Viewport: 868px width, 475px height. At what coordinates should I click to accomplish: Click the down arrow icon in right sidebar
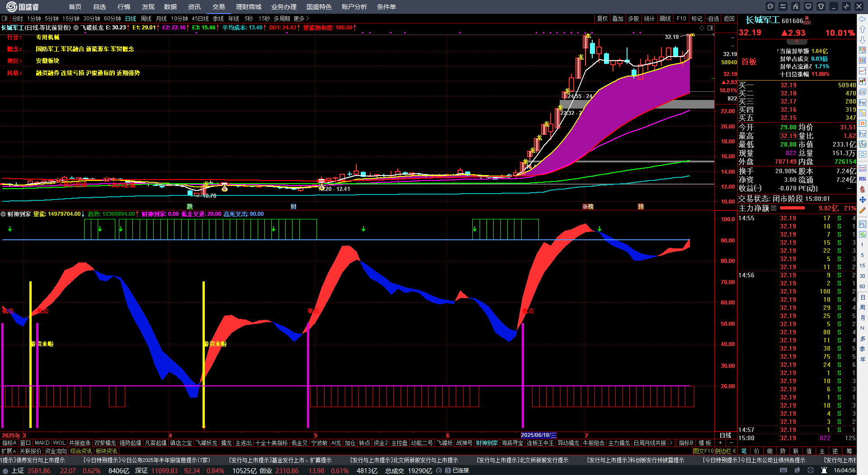tap(863, 40)
